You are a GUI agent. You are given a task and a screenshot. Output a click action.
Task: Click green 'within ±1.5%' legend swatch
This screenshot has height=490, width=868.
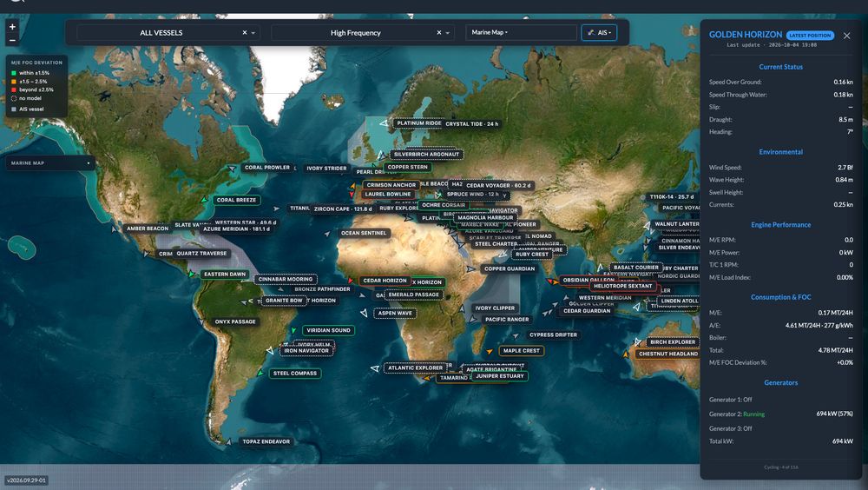[14, 73]
